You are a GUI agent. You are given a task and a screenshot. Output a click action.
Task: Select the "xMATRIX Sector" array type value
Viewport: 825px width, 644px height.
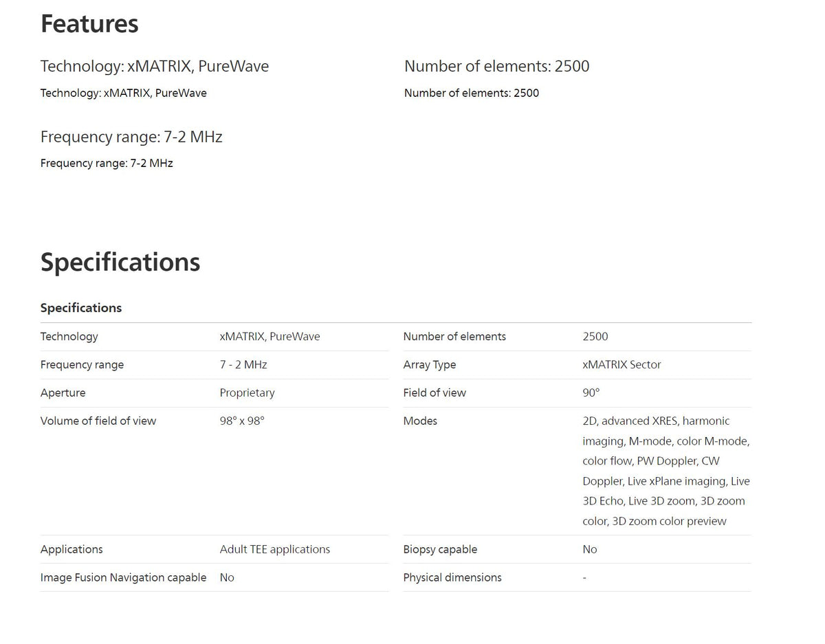(621, 365)
